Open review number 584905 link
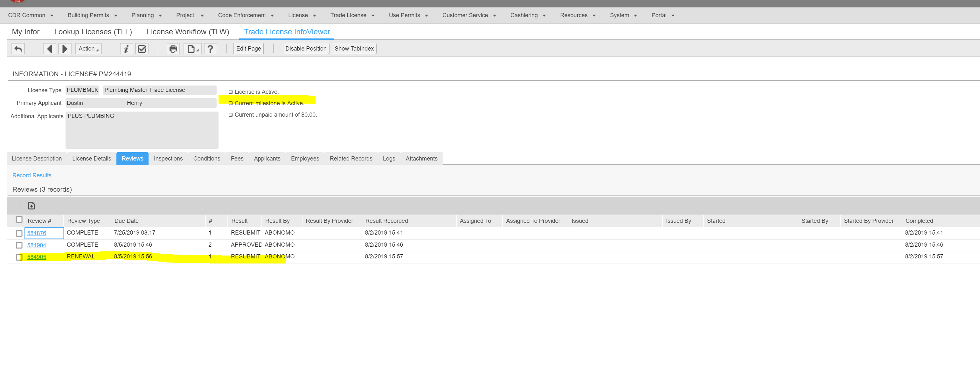The width and height of the screenshot is (980, 369). [x=37, y=257]
